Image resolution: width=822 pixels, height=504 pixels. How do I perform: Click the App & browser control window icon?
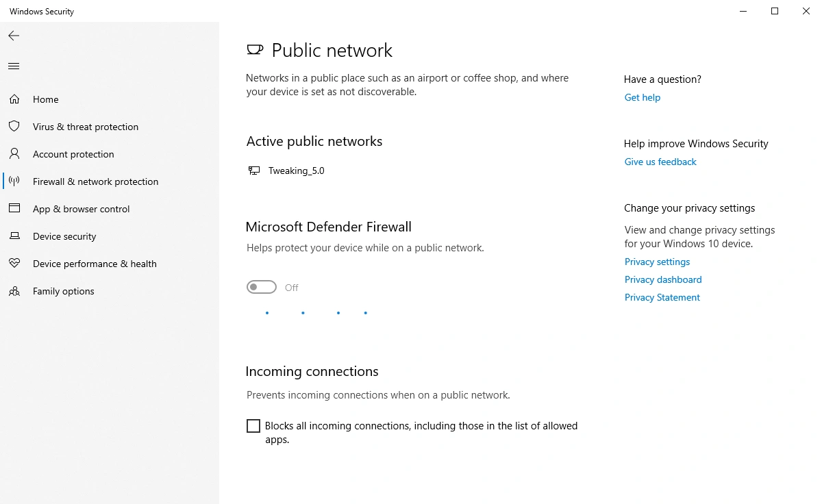click(x=14, y=209)
